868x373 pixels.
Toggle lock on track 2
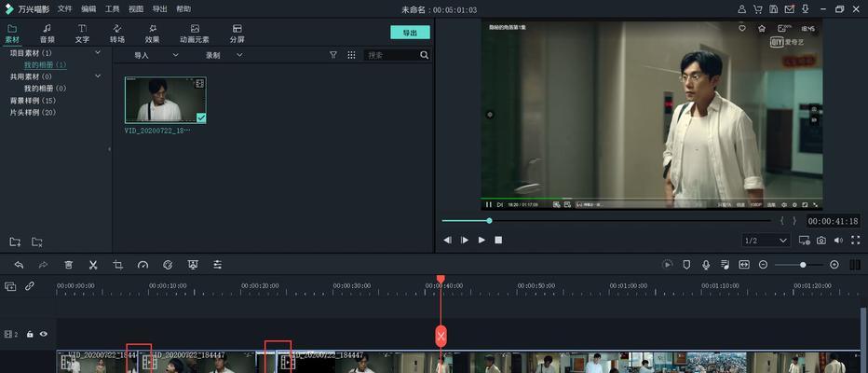tap(30, 334)
